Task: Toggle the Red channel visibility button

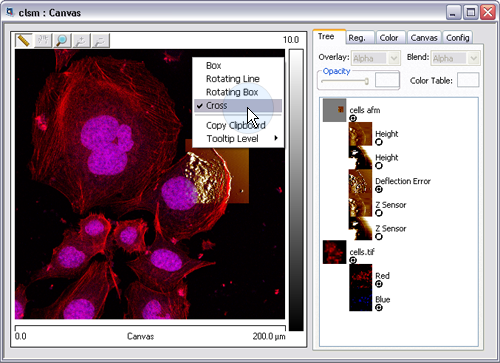Action: 379,284
